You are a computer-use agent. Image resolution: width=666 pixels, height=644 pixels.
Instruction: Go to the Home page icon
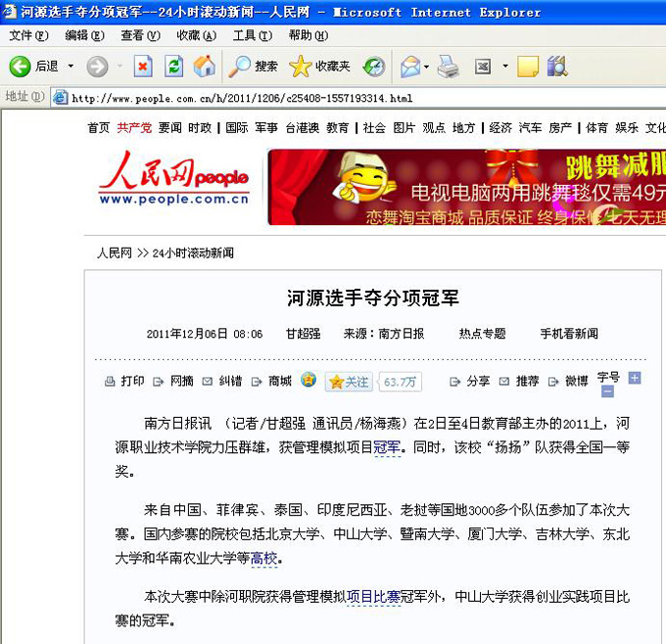coord(204,67)
